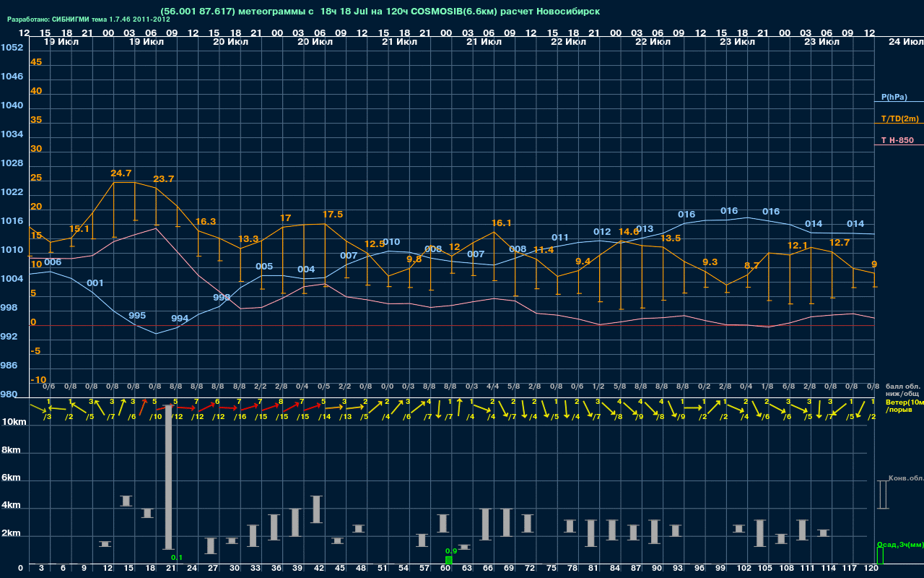924x578 pixels.
Task: Select the T H-850 legend label
Action: coord(897,140)
